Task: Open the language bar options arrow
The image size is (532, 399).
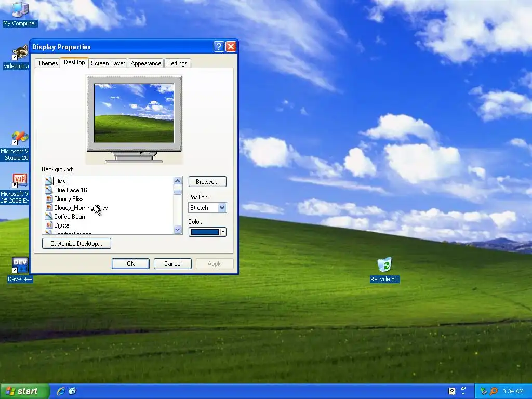Action: (x=463, y=394)
